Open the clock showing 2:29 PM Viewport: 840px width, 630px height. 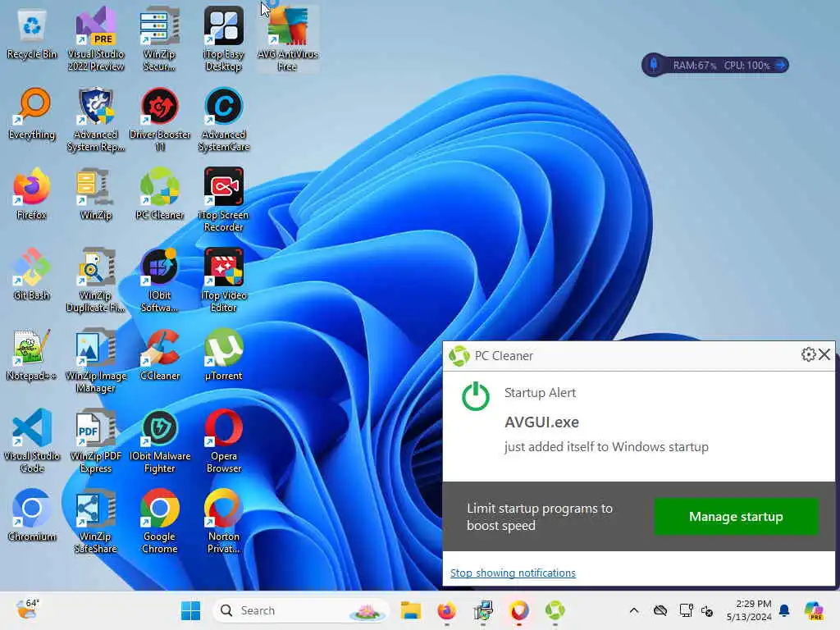point(749,610)
